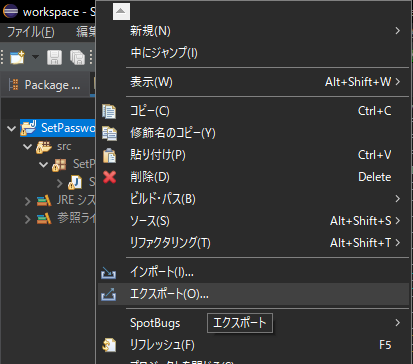Click the export arrow icon
Image resolution: width=413 pixels, height=364 pixels.
click(x=109, y=294)
